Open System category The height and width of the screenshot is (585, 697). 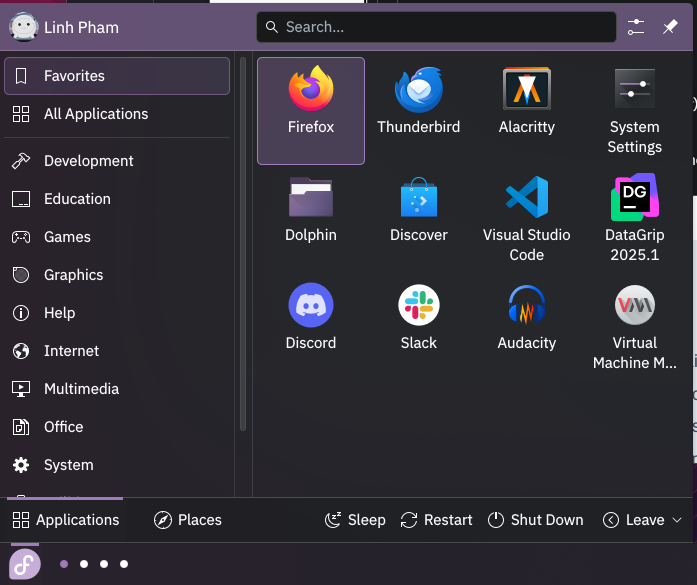coord(117,465)
